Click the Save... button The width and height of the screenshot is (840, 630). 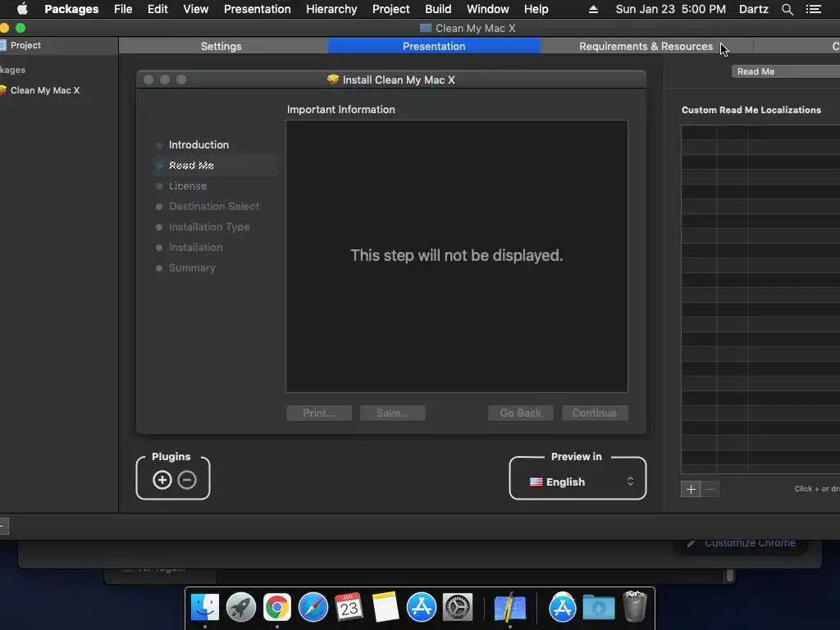click(393, 413)
